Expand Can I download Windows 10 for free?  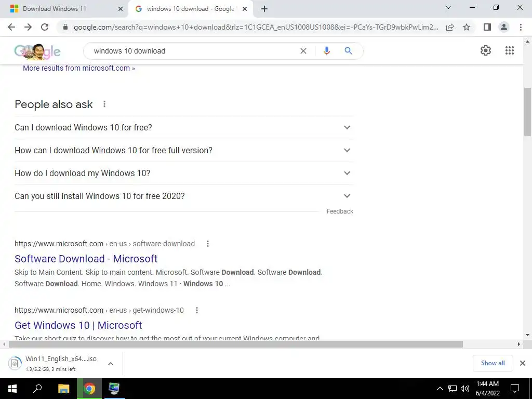[184, 128]
